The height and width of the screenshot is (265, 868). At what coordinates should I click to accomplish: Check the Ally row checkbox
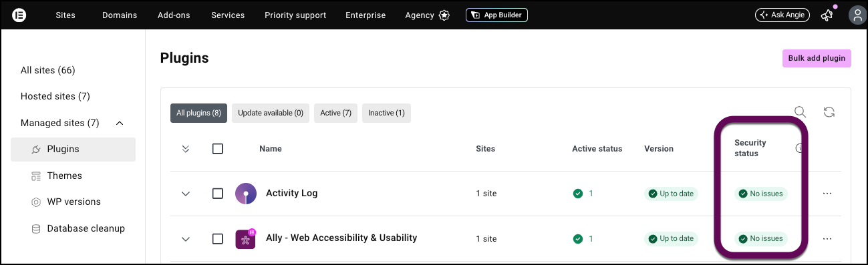[218, 238]
